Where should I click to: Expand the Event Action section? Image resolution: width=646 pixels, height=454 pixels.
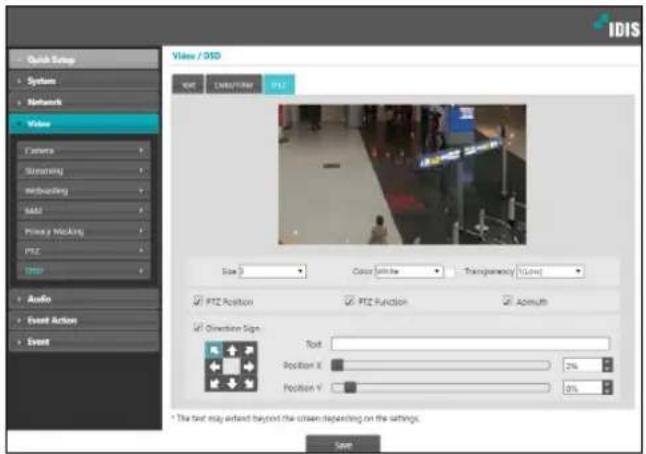tap(84, 320)
